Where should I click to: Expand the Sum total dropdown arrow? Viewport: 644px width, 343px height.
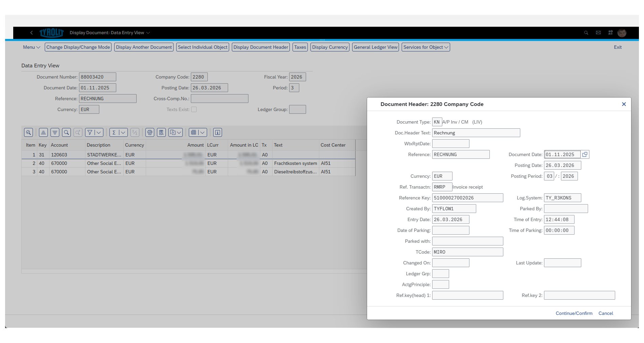[123, 132]
